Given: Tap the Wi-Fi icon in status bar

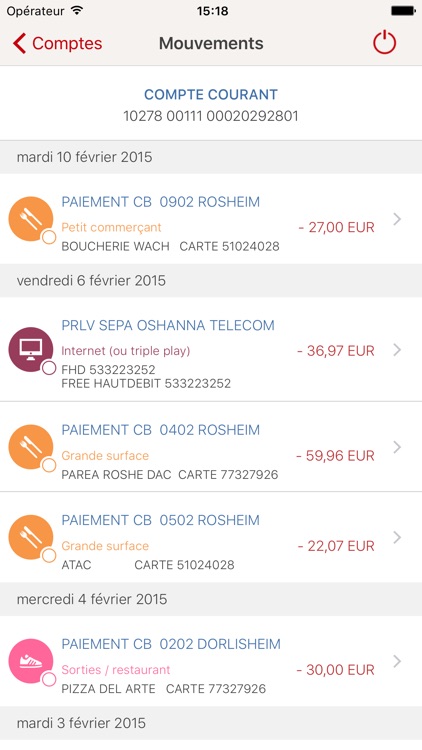Looking at the screenshot, I should 76,11.
